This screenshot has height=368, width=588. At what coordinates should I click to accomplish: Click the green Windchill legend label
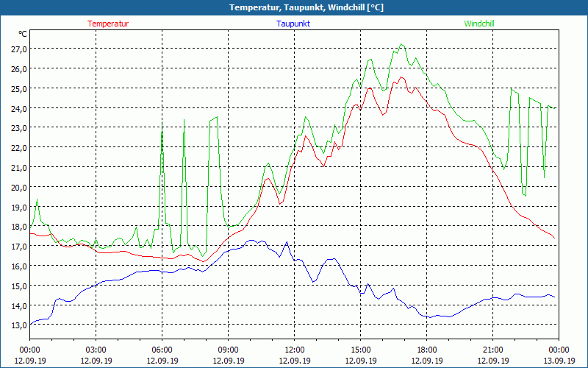[479, 24]
